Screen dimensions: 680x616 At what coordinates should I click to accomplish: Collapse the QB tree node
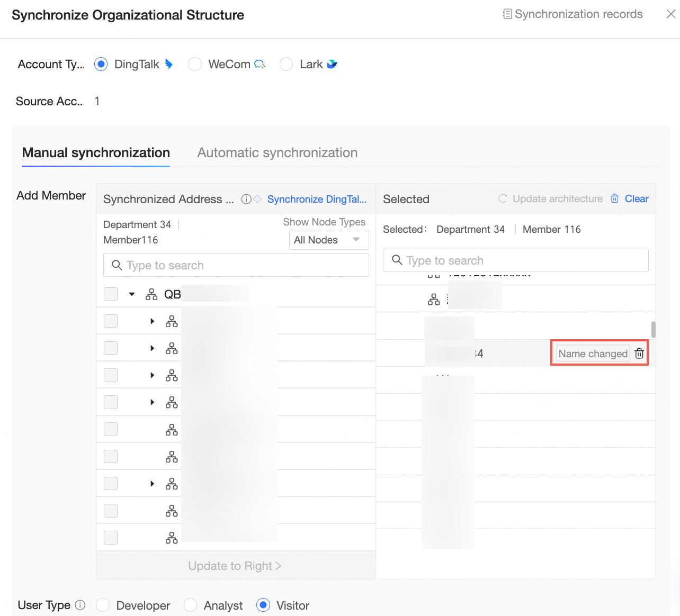coord(132,294)
